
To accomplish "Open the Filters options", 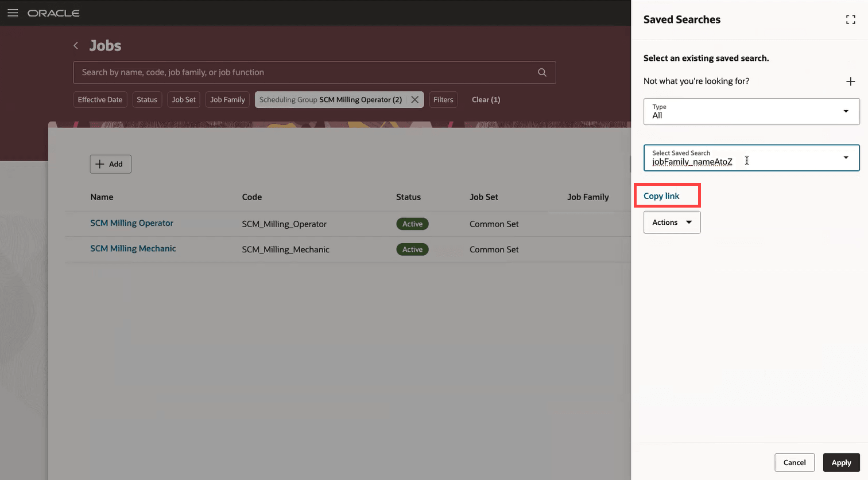I will pyautogui.click(x=443, y=99).
